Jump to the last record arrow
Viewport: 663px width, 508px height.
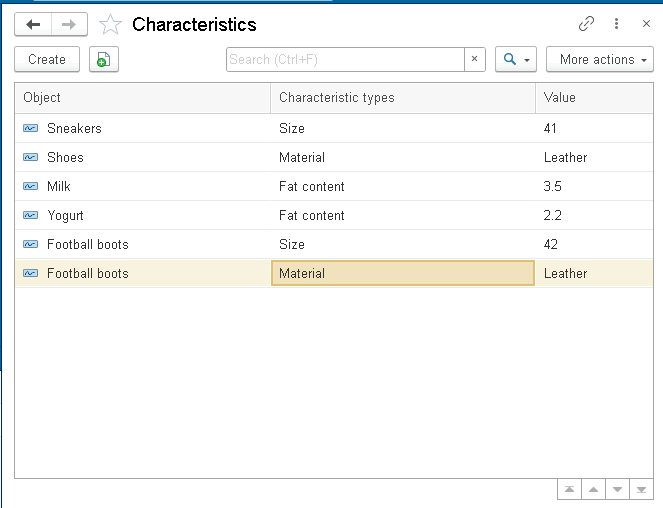641,489
